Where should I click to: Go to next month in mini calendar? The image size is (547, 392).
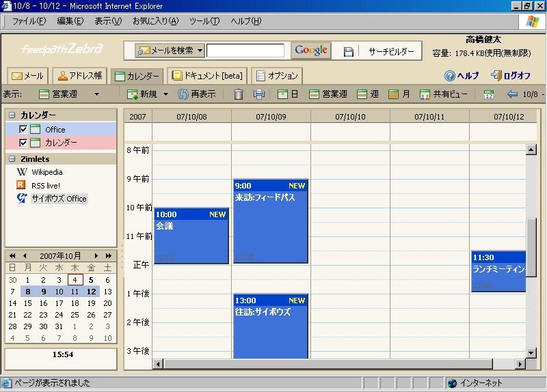pyautogui.click(x=96, y=256)
